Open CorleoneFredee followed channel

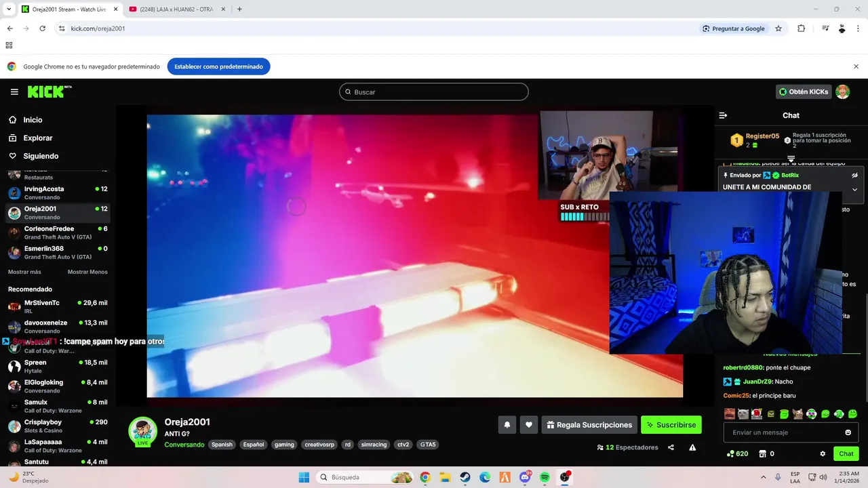[x=58, y=232]
